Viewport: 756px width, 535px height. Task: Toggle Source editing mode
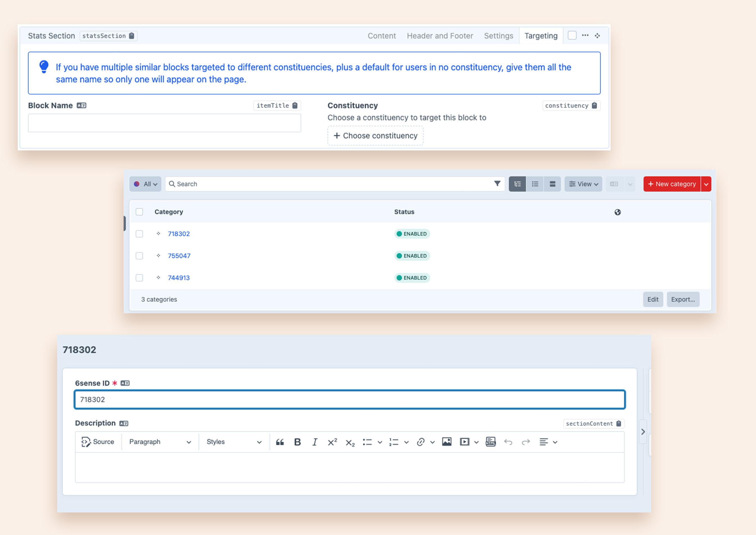98,442
